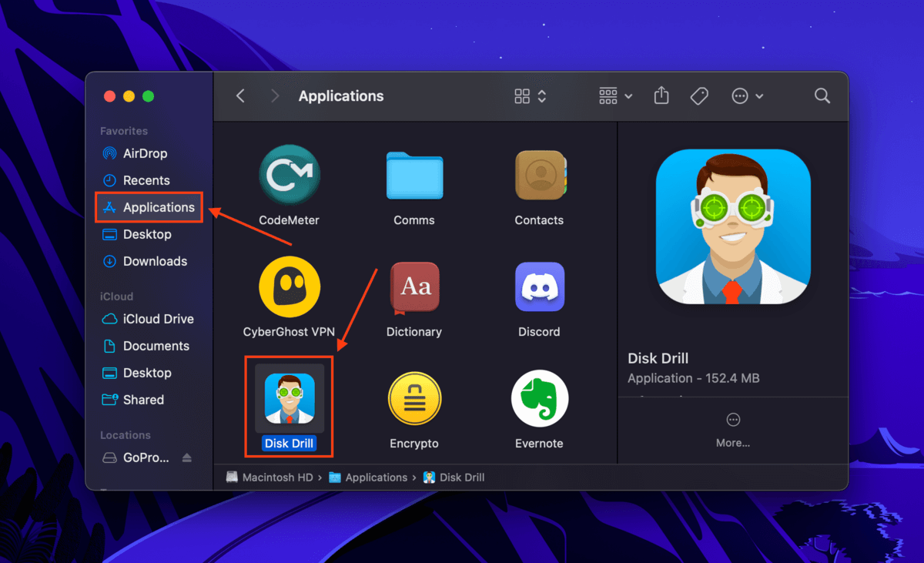Click the More ellipsis icon in preview pane
The image size is (924, 563).
point(733,420)
